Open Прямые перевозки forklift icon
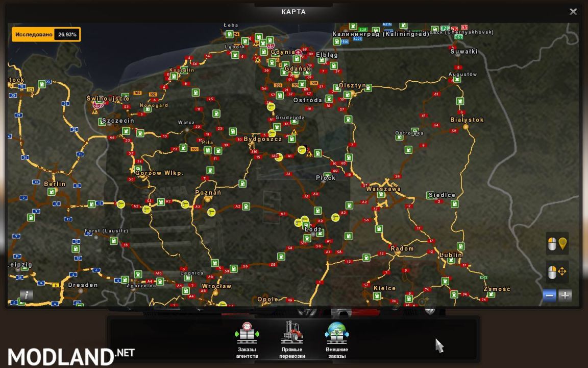The width and height of the screenshot is (588, 368). pos(292,332)
